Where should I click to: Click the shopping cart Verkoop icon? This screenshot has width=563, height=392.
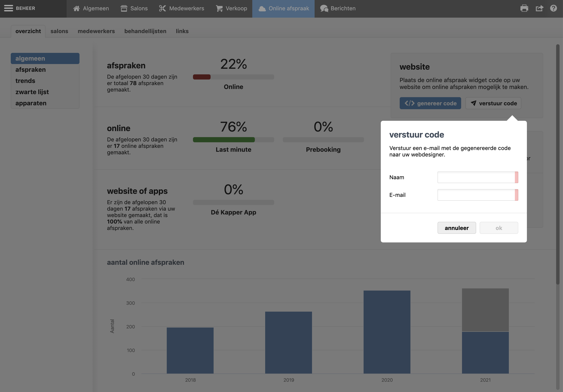219,8
